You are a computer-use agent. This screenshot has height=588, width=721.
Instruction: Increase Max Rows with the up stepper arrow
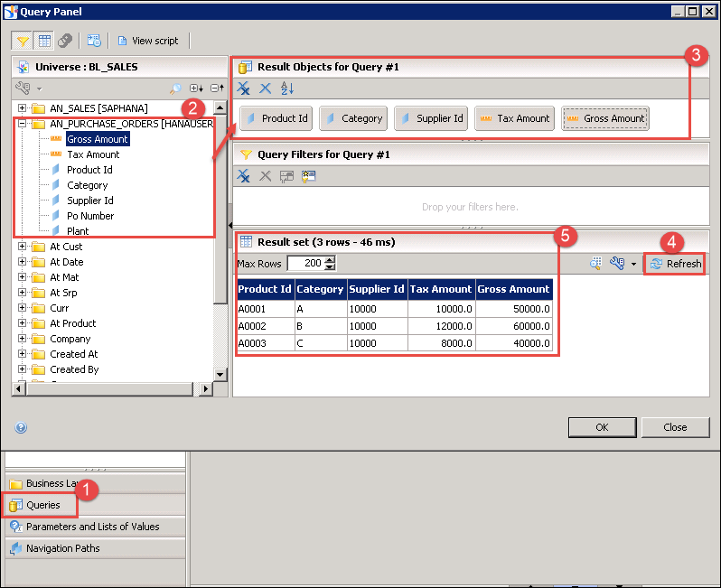pos(330,260)
